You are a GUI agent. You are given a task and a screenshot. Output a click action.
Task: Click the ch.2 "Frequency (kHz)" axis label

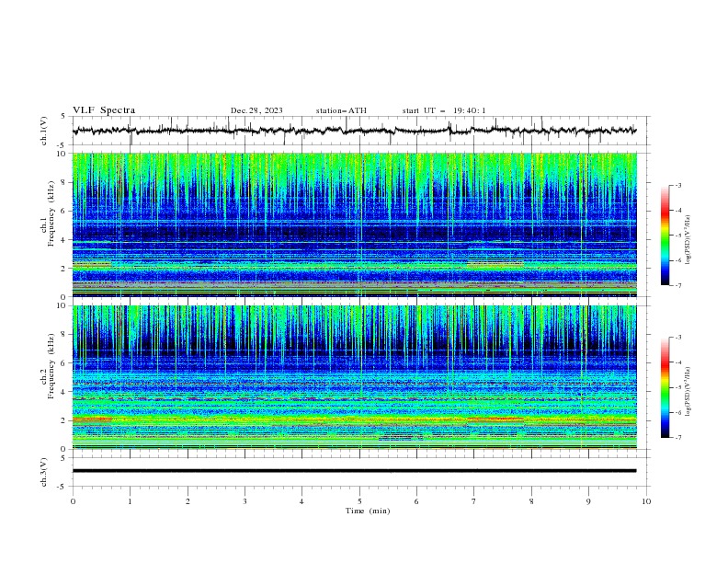coord(51,366)
